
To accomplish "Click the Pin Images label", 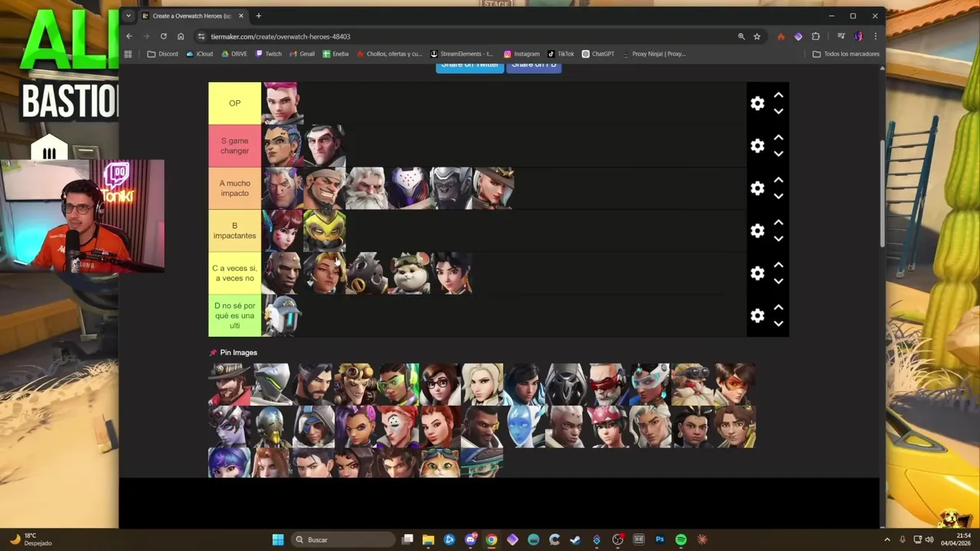I will 238,353.
